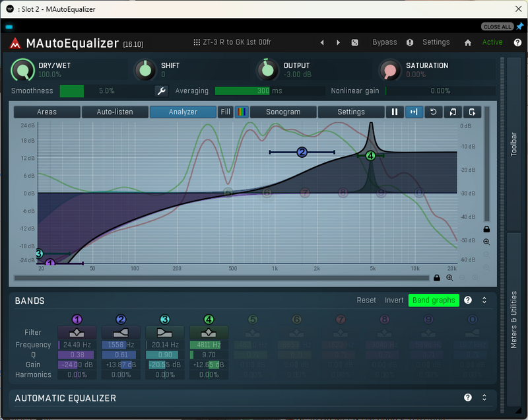
Task: Switch to the Auto-listen tab
Action: (115, 112)
